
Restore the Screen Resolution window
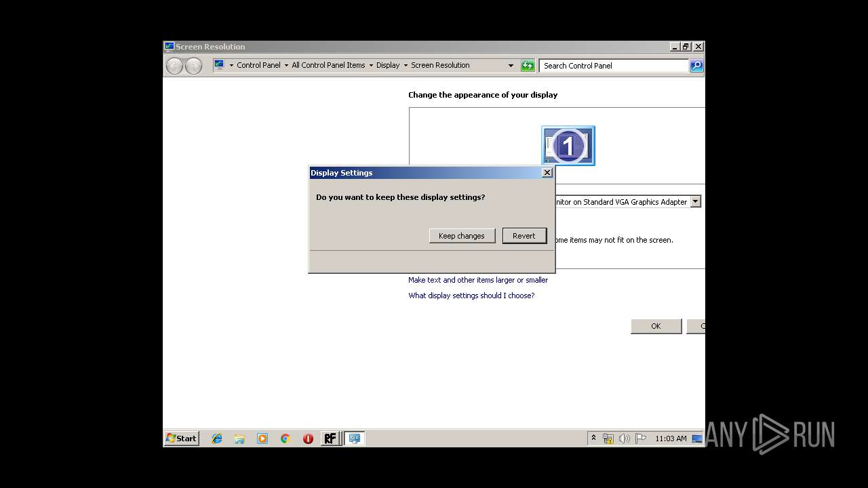(686, 47)
